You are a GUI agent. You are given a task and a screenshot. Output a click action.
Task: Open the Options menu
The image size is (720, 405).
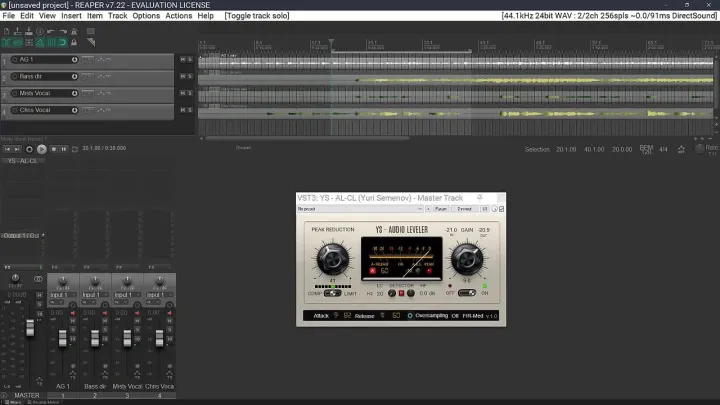pos(146,16)
